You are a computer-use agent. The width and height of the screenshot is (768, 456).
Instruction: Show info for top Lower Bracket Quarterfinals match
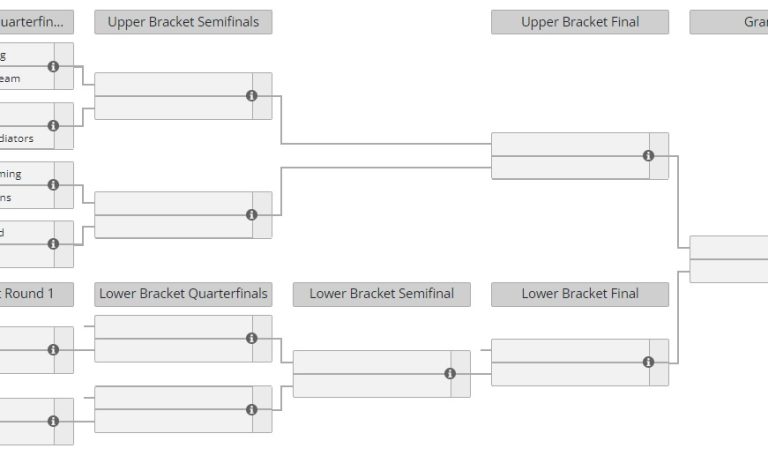[x=251, y=338]
